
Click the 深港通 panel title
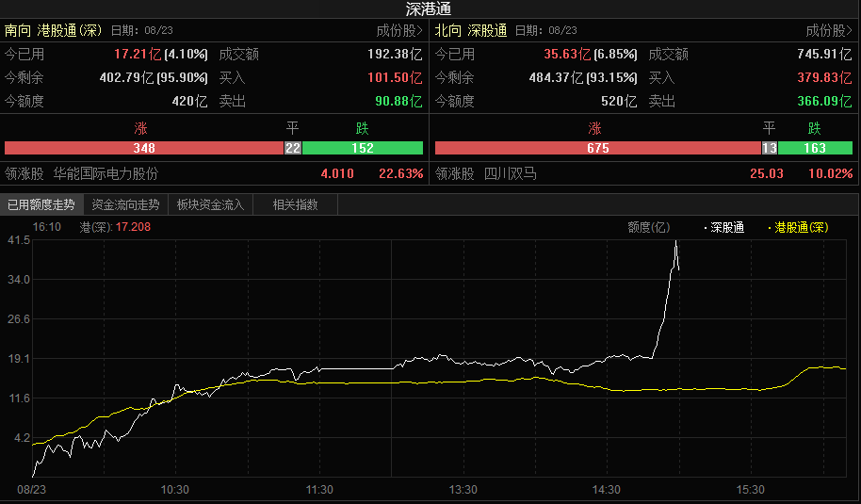tap(429, 8)
